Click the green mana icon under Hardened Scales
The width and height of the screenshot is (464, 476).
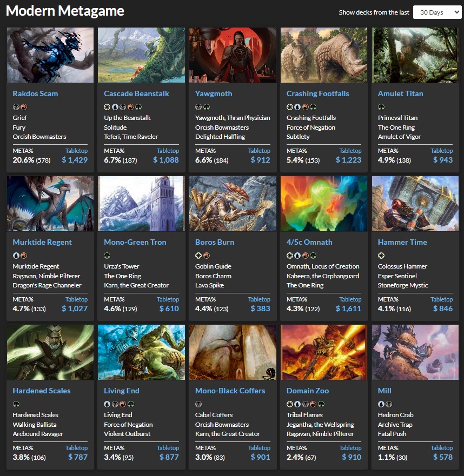point(16,404)
